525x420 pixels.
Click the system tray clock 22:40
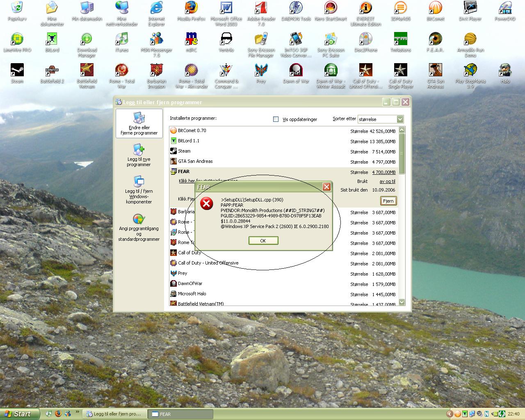click(x=514, y=414)
